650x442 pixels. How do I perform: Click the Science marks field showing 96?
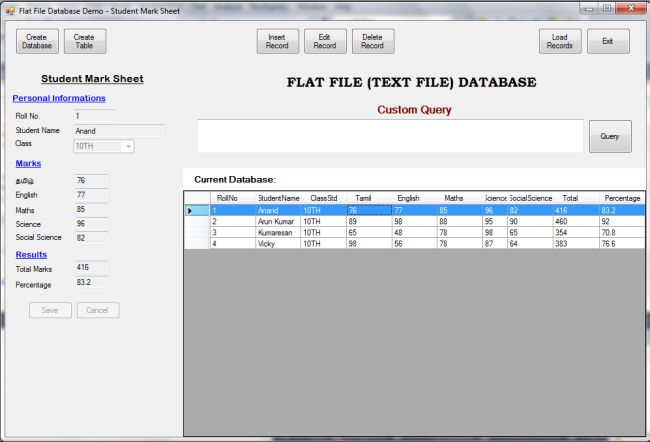91,224
